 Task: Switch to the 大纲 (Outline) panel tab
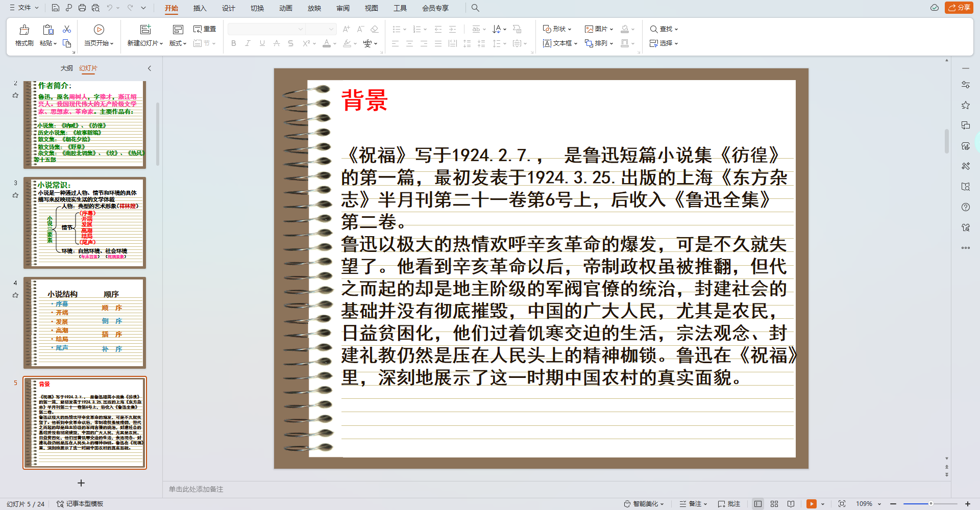click(66, 68)
